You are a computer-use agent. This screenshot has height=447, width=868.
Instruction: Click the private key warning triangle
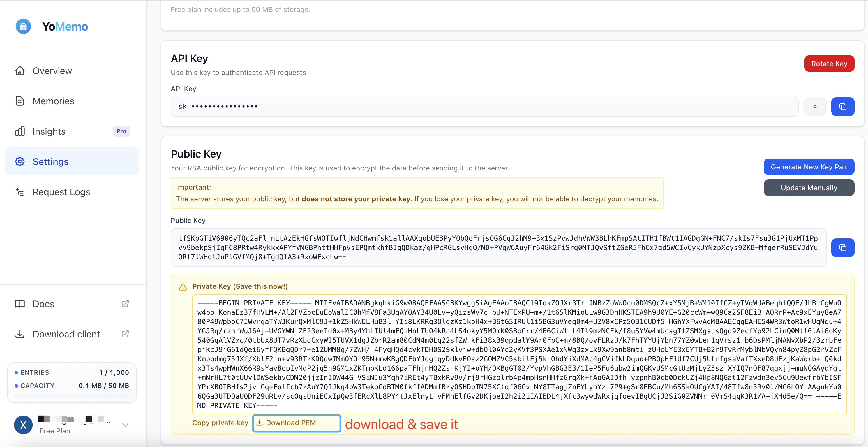click(x=183, y=286)
